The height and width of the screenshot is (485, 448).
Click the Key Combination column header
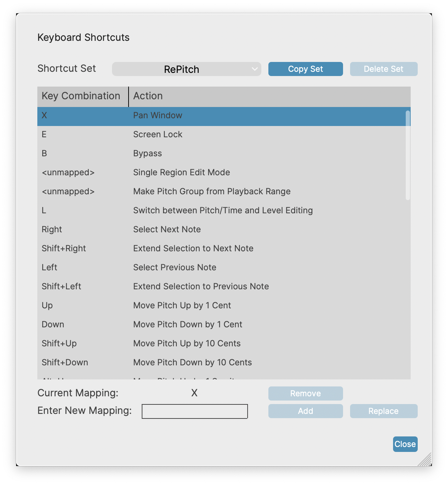[81, 96]
